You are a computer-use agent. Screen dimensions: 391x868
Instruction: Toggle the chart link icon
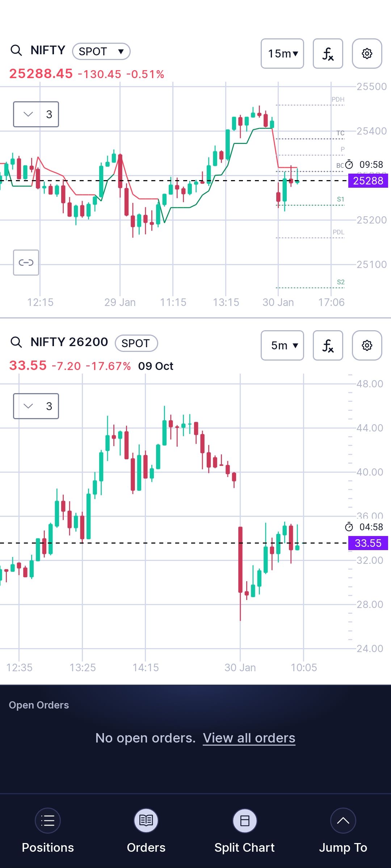[26, 263]
